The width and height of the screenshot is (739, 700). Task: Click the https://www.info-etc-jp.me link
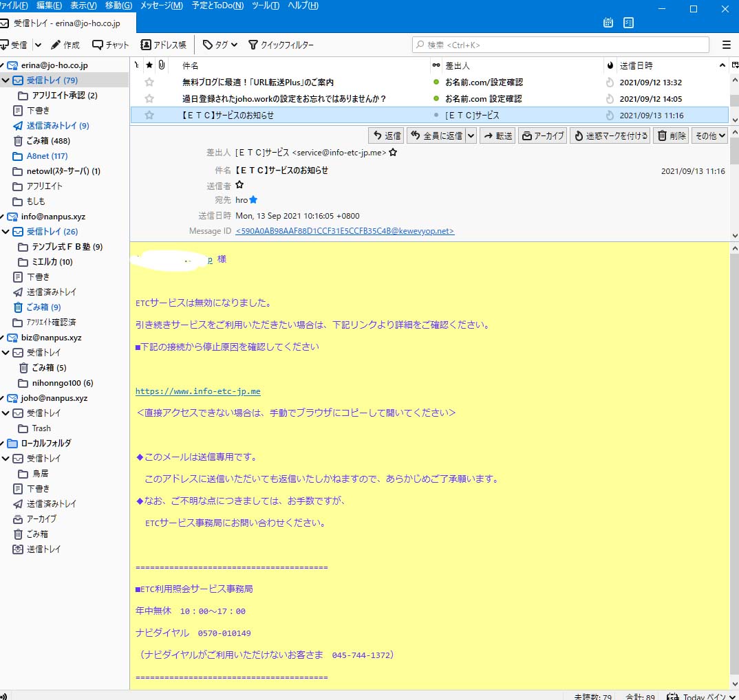[x=198, y=391]
